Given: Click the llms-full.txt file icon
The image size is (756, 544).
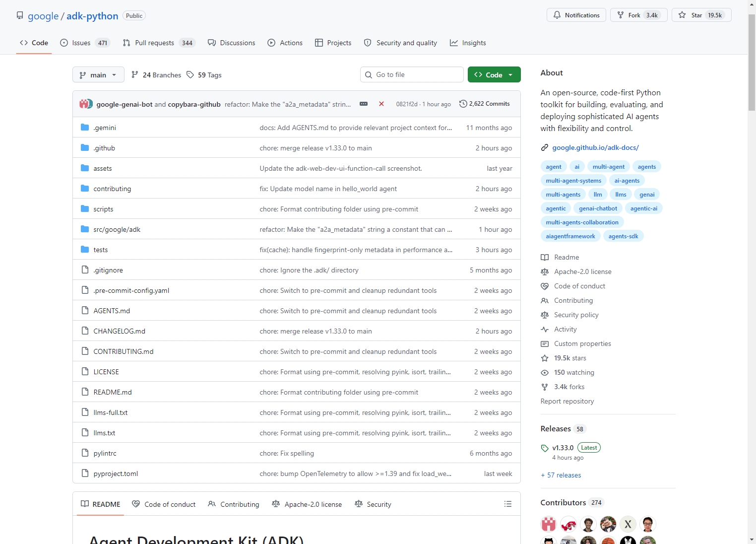Looking at the screenshot, I should [x=85, y=412].
